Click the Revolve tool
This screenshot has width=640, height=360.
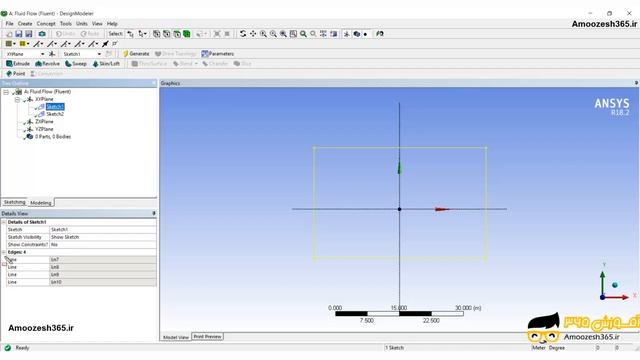point(47,64)
